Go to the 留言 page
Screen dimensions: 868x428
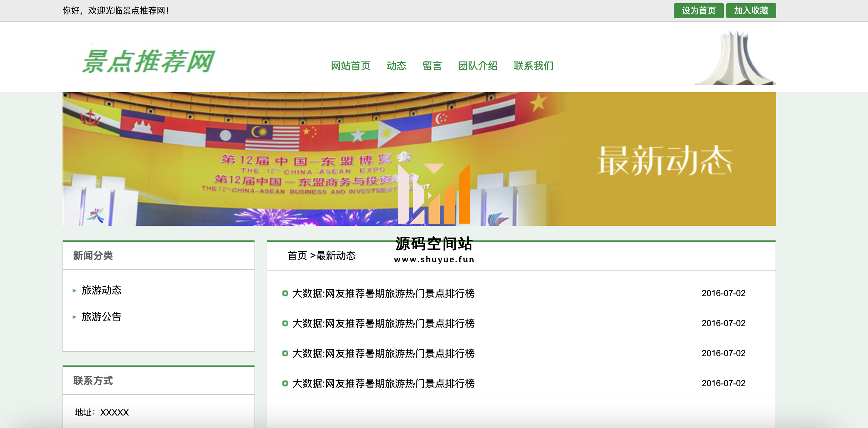click(432, 66)
